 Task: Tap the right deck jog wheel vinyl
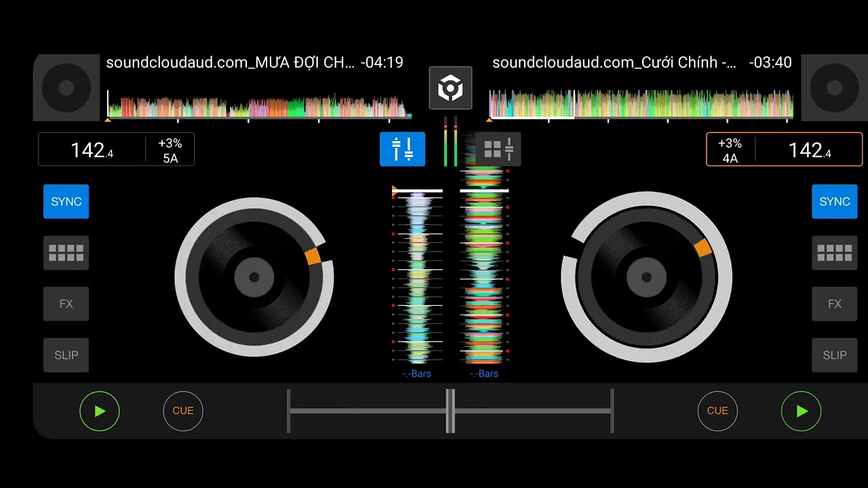[646, 277]
